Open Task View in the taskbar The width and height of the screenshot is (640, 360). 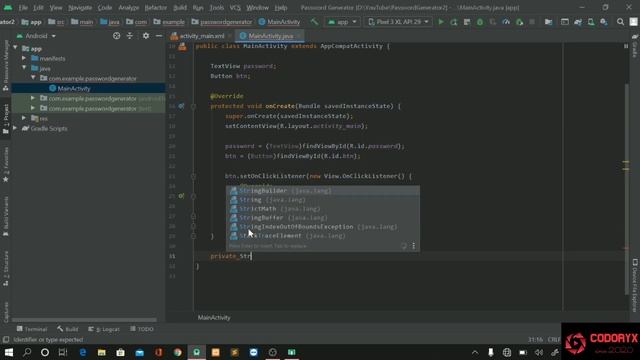pos(62,352)
